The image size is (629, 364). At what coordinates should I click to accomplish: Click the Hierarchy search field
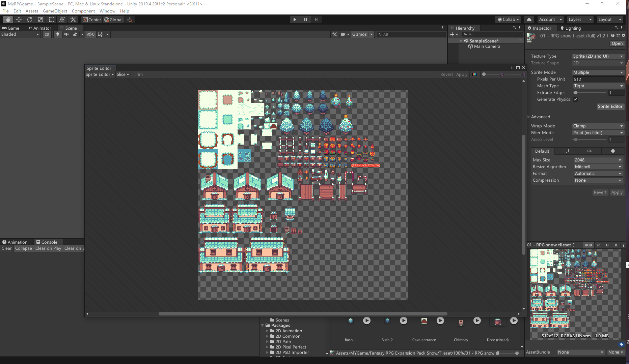click(x=492, y=34)
